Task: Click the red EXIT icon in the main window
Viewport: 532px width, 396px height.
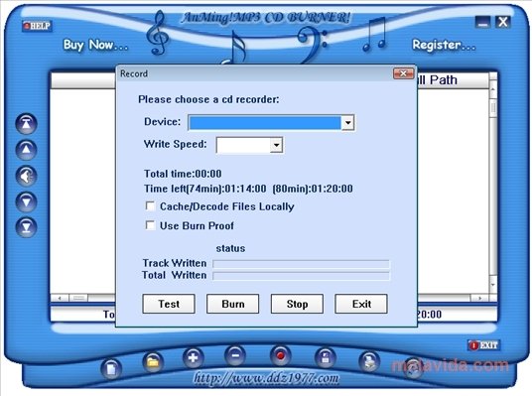Action: pos(483,345)
